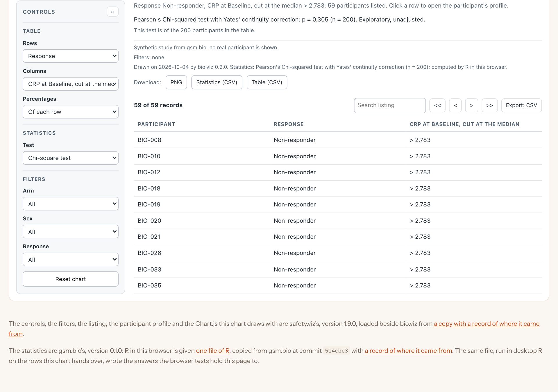
Task: Open the Rows dropdown
Action: pos(71,56)
